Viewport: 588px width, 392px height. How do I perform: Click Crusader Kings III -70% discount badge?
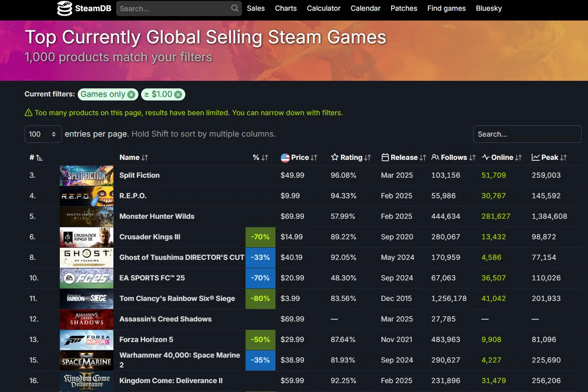click(x=260, y=237)
